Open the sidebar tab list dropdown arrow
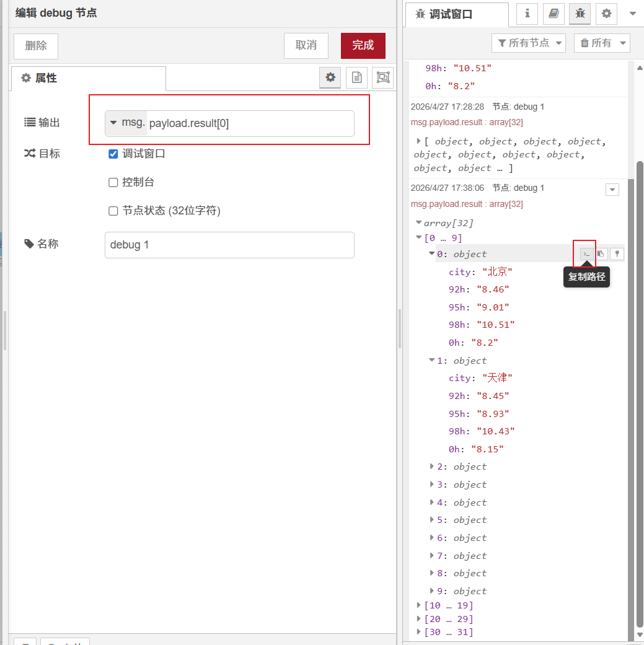644x645 pixels. pos(633,14)
